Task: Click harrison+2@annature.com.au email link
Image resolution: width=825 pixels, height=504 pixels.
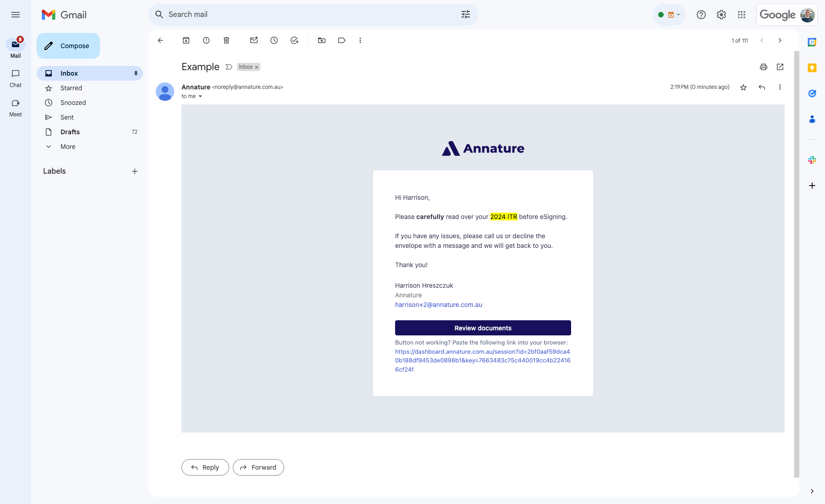Action: pos(439,305)
